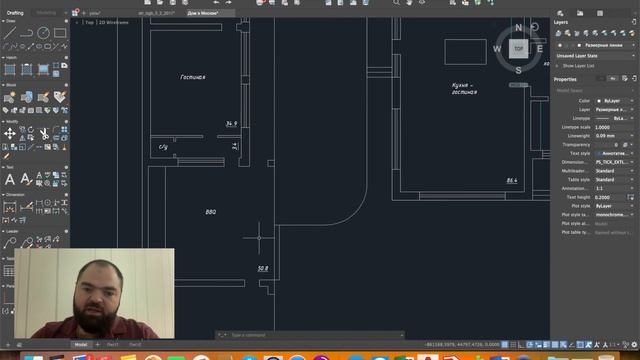Choose the Rotate tool
Viewport: 640px width, 360px height.
(x=31, y=129)
